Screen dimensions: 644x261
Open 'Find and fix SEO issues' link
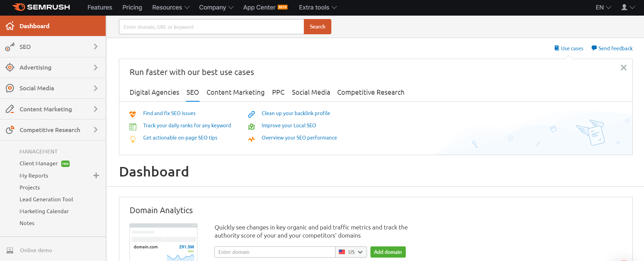(169, 113)
